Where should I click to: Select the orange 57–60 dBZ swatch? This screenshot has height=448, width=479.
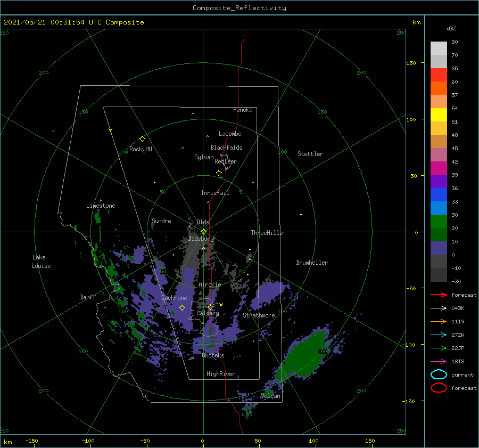[x=439, y=88]
